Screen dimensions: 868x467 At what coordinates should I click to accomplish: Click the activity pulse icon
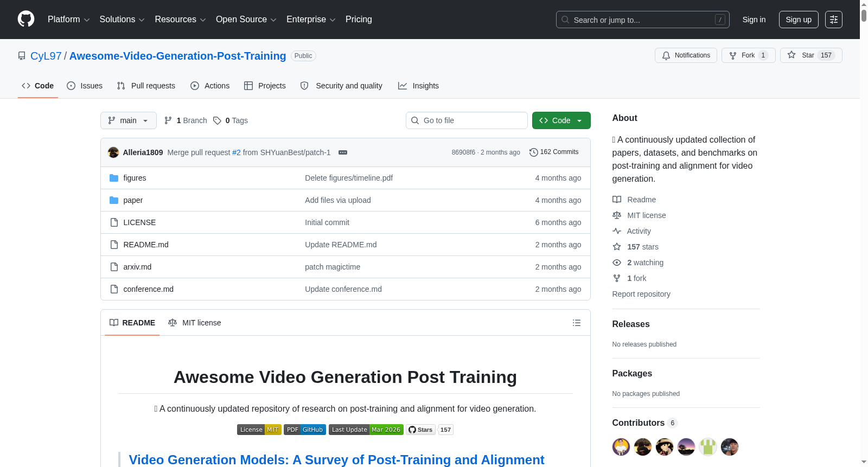coord(617,231)
